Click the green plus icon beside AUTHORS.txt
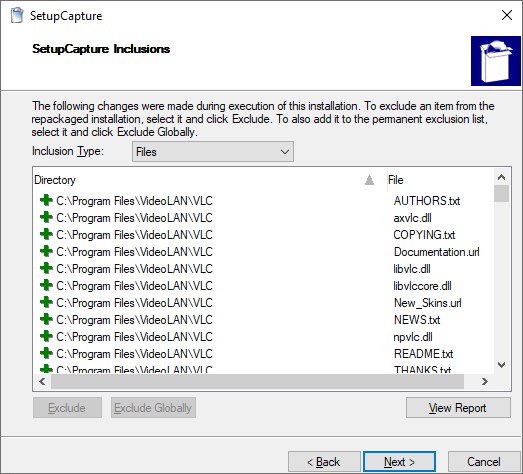 (46, 200)
